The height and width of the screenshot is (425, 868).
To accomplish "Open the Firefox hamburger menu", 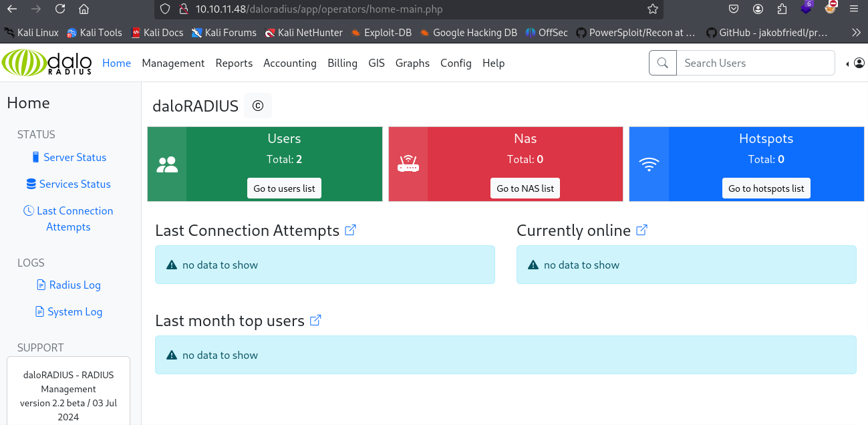I will click(854, 9).
